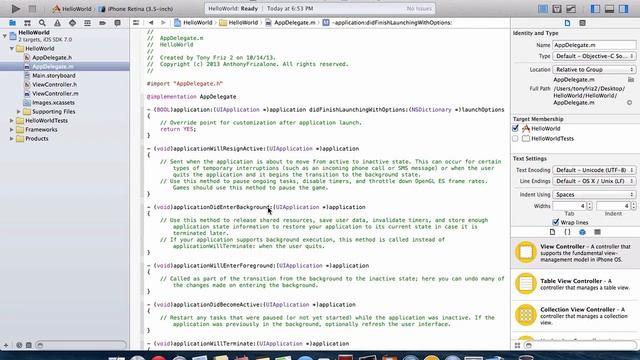Viewport: 640px width, 360px height.
Task: Show the Quick Help inspector
Action: 582,23
